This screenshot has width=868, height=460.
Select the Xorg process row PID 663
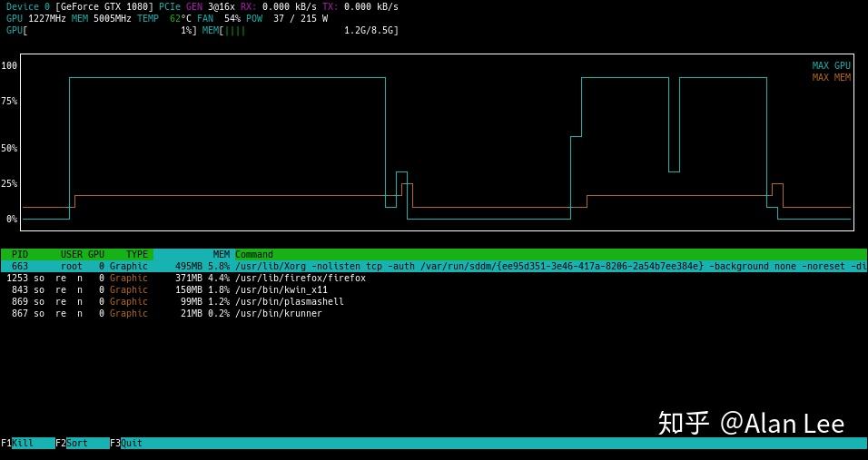click(x=434, y=266)
